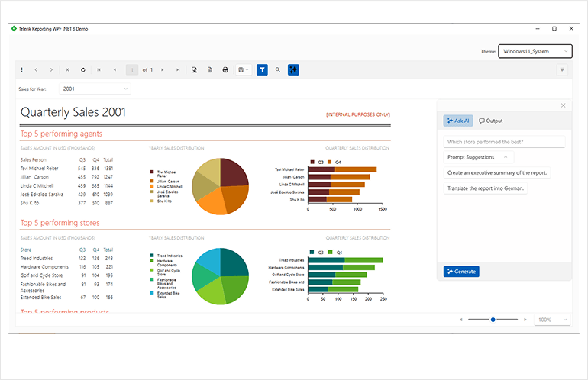
Task: Click the stores table Q4 header
Action: coord(96,250)
